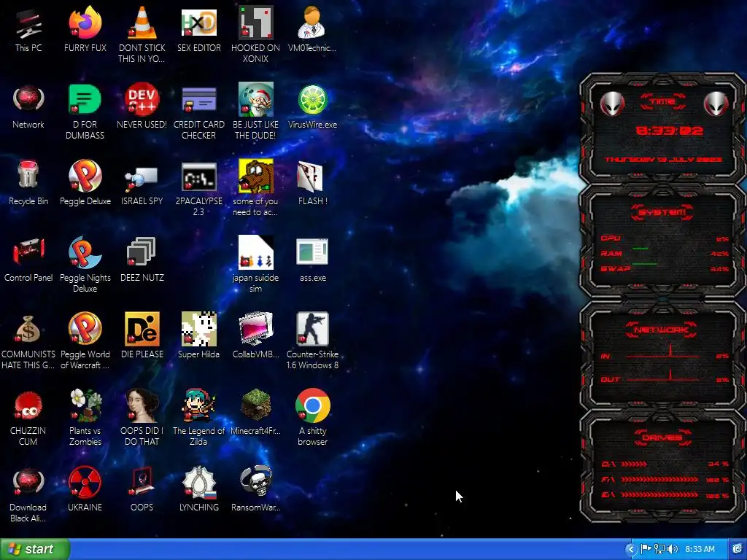Click the NETWORK widget header
Screen dimensions: 747x560
coord(661,330)
